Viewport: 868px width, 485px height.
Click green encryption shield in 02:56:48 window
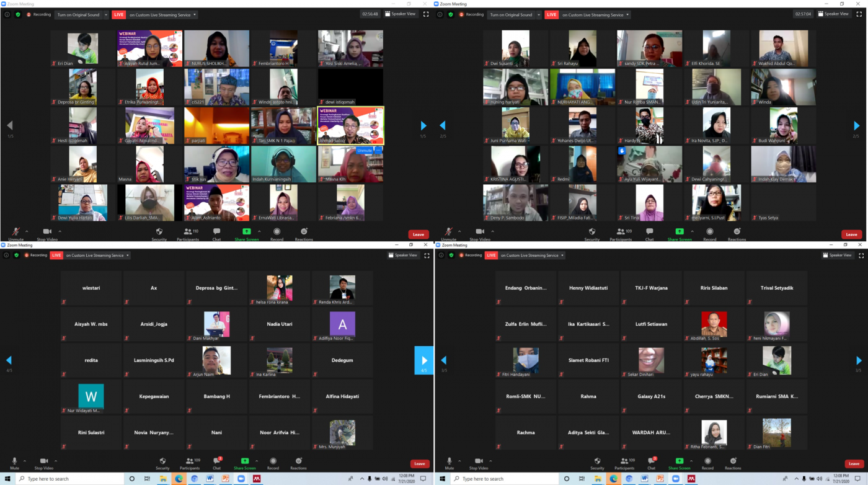(17, 14)
